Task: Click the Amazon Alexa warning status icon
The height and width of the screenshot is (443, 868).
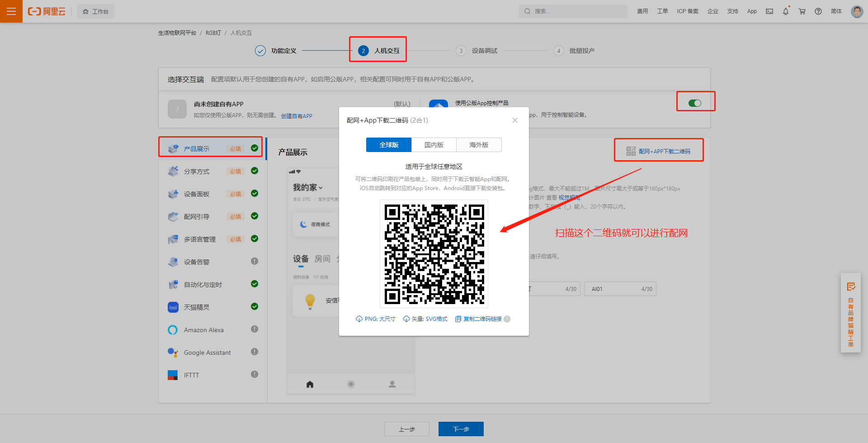Action: click(x=255, y=329)
